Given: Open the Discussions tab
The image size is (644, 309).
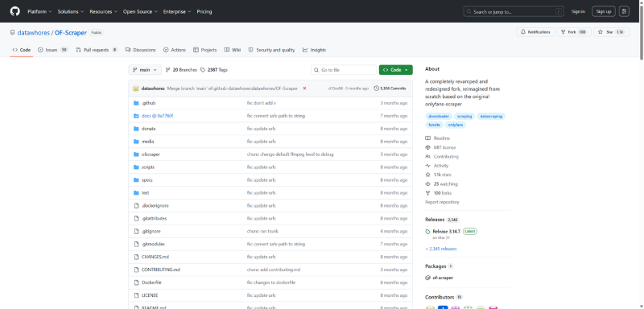Looking at the screenshot, I should tap(140, 50).
